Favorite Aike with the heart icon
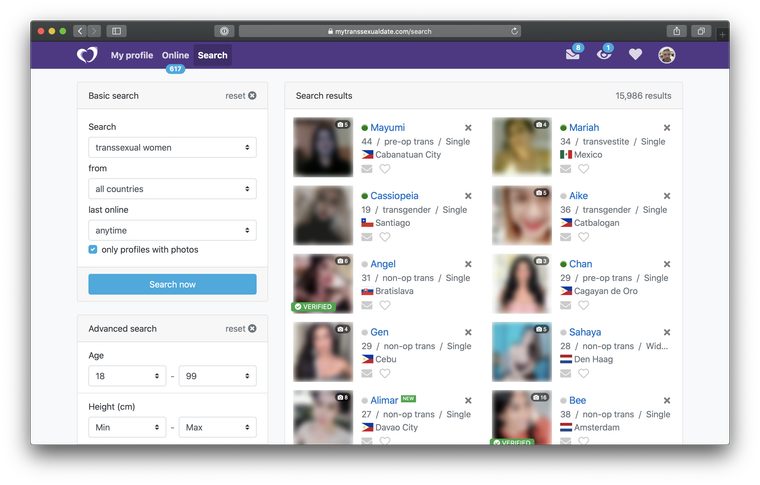The image size is (760, 485). coord(584,237)
